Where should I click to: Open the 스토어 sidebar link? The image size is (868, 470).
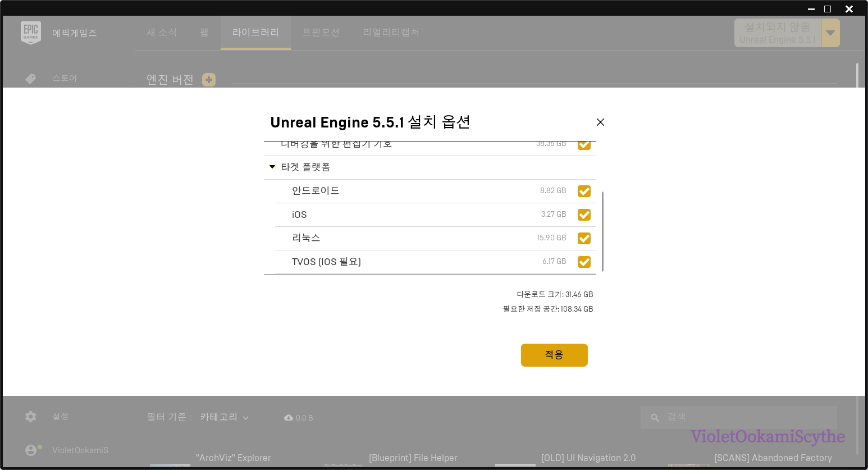pos(65,79)
